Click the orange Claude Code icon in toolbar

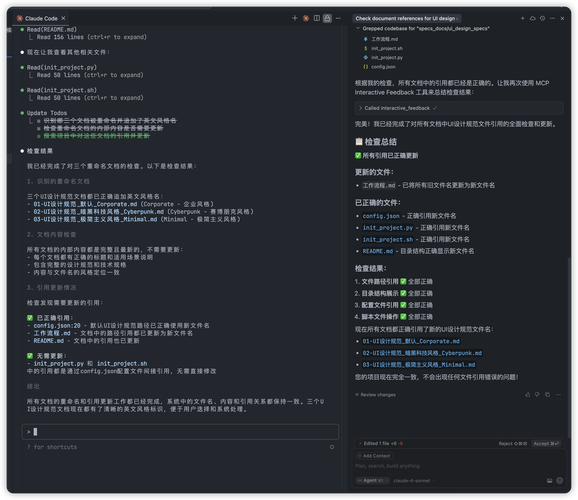[306, 18]
